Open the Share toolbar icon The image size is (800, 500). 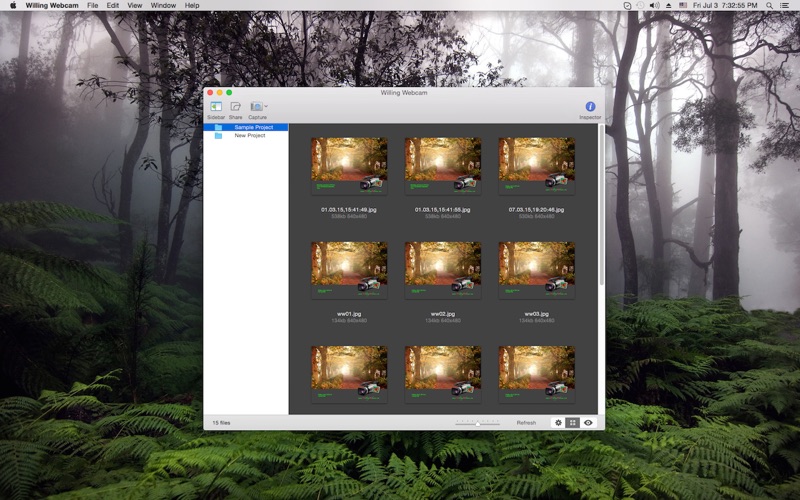click(235, 107)
